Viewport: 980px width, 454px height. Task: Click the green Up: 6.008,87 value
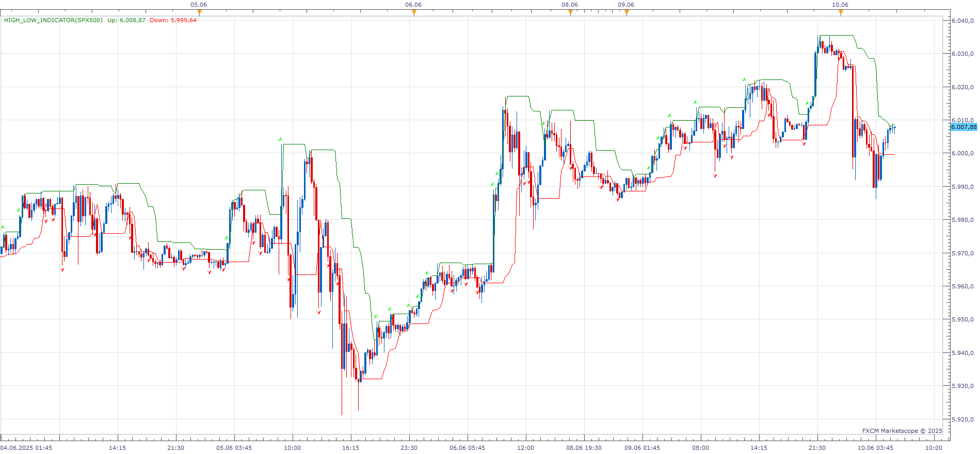[126, 20]
